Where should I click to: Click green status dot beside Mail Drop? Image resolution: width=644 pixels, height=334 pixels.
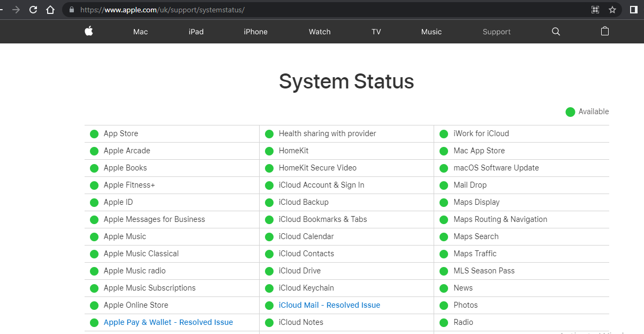(x=444, y=185)
